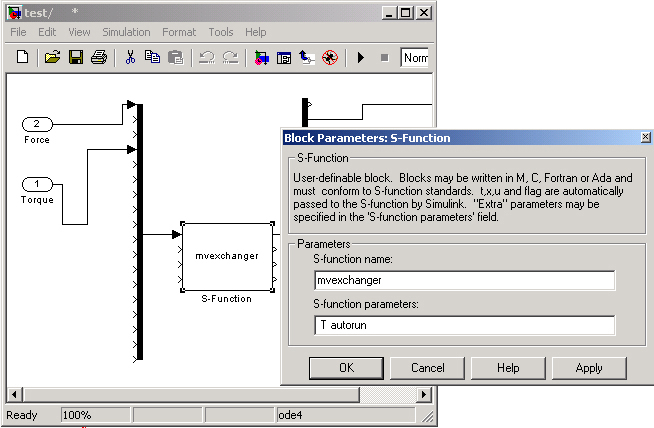Save the model with the floppy disk icon
The image size is (654, 428).
pyautogui.click(x=75, y=58)
